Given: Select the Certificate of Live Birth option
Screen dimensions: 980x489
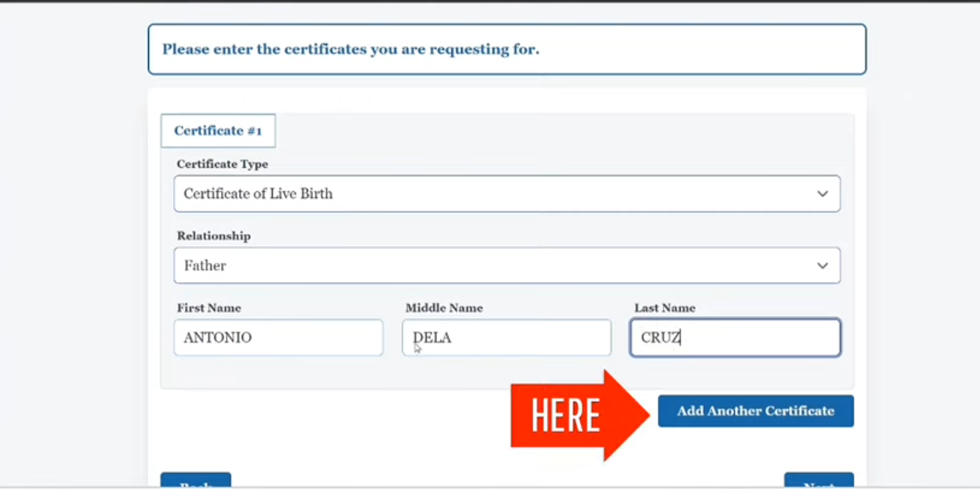Looking at the screenshot, I should 258,193.
